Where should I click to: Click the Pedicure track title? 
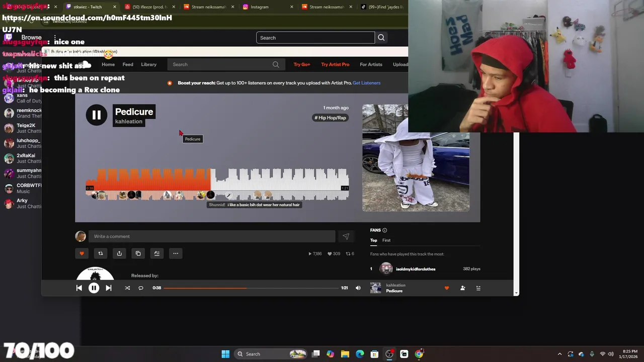[134, 112]
